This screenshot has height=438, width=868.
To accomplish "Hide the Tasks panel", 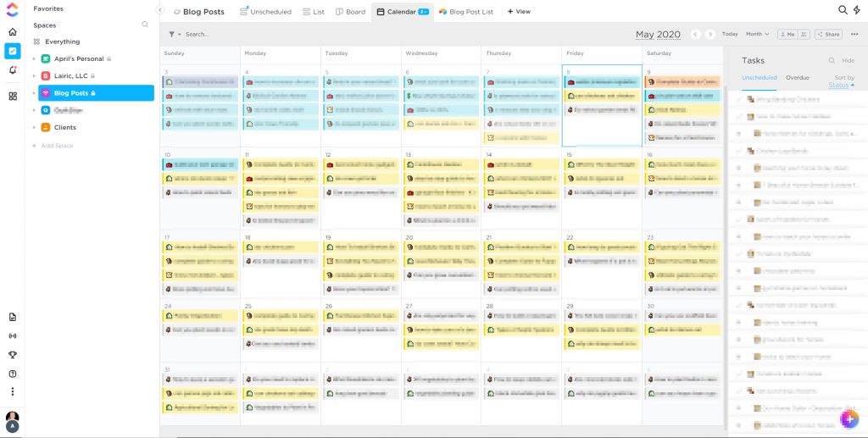I will tap(848, 60).
